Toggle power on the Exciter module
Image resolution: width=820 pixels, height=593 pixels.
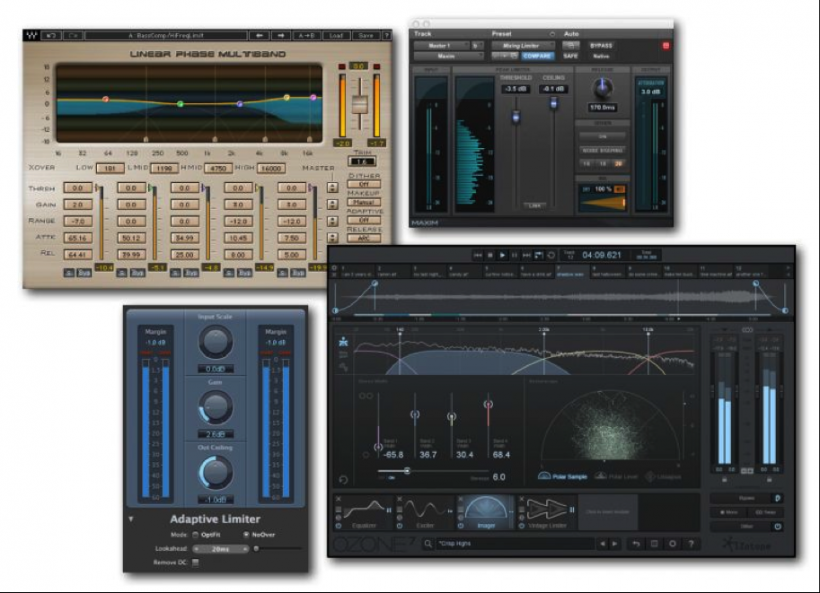(400, 526)
